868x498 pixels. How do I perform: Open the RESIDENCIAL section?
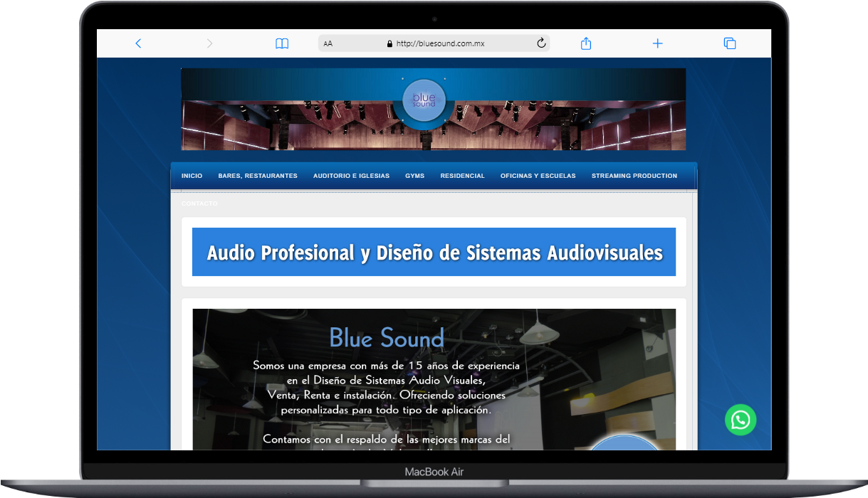coord(462,175)
